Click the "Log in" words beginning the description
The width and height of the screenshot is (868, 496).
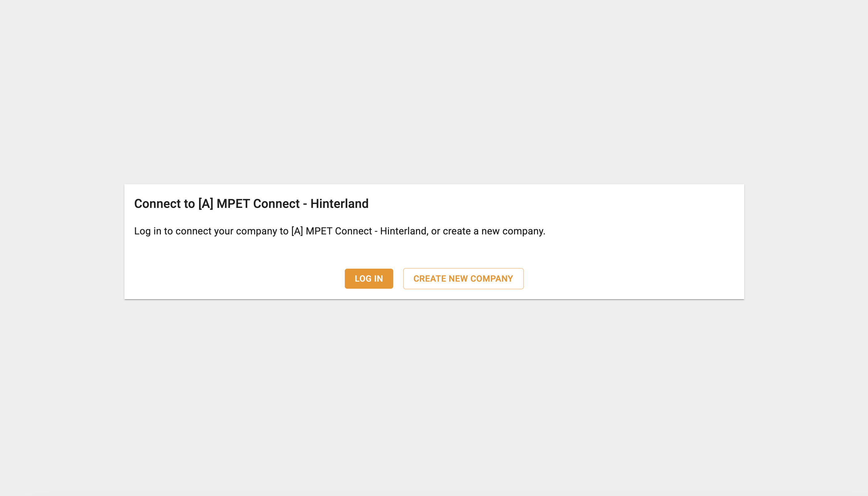click(148, 231)
